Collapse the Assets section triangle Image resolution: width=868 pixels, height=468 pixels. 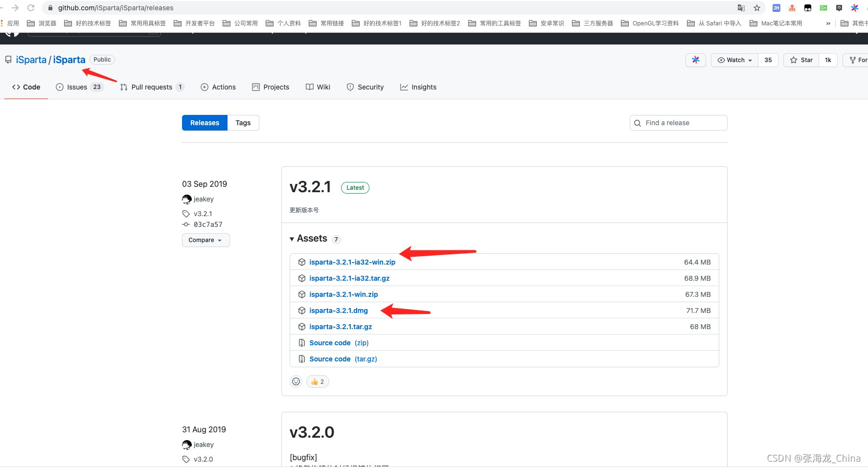(292, 239)
